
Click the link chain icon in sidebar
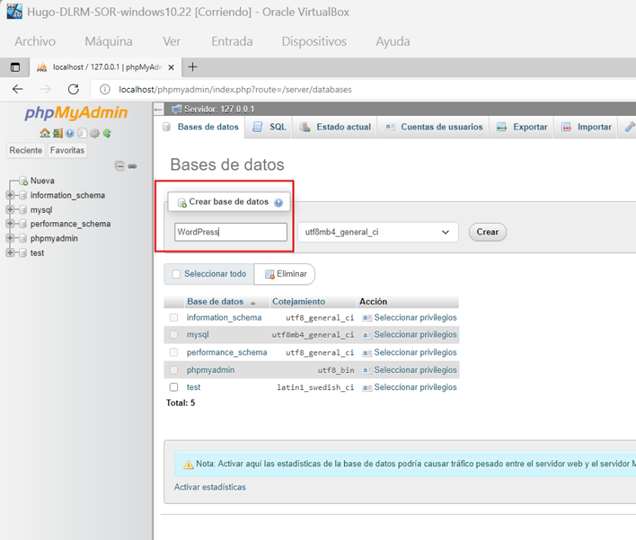click(132, 166)
